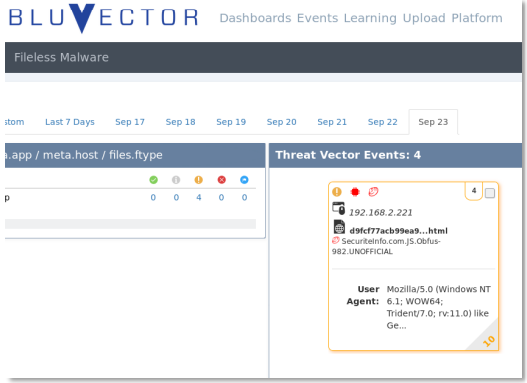Click the HTML file type icon
Screen dimensions: 527x383
click(x=339, y=227)
